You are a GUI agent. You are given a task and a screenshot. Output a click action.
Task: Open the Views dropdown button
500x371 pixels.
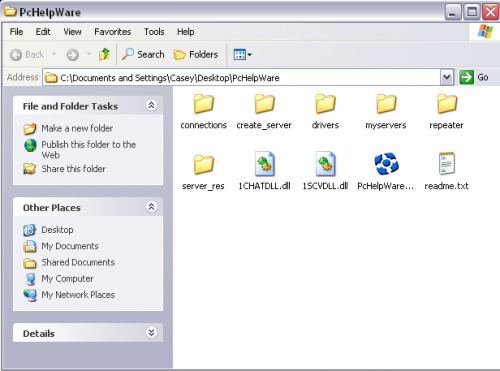(242, 54)
